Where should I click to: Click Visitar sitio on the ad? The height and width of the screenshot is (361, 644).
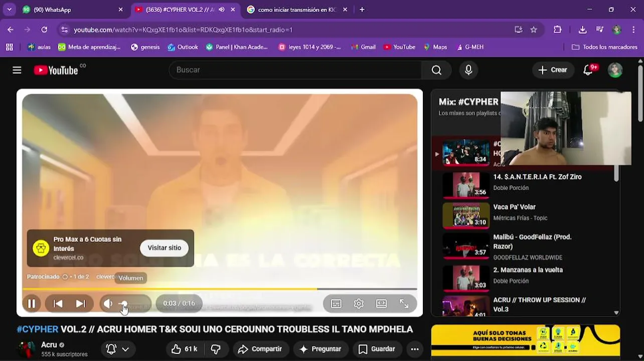165,248
